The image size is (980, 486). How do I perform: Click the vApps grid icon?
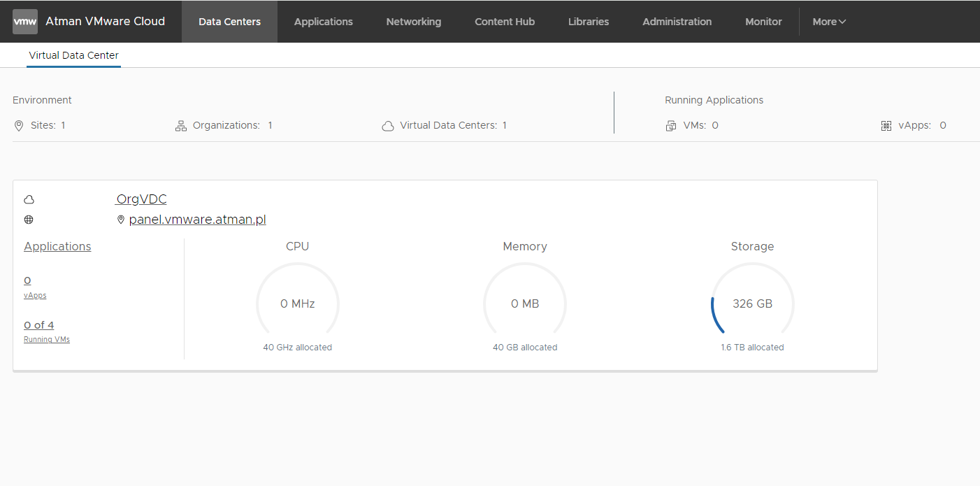pyautogui.click(x=886, y=126)
